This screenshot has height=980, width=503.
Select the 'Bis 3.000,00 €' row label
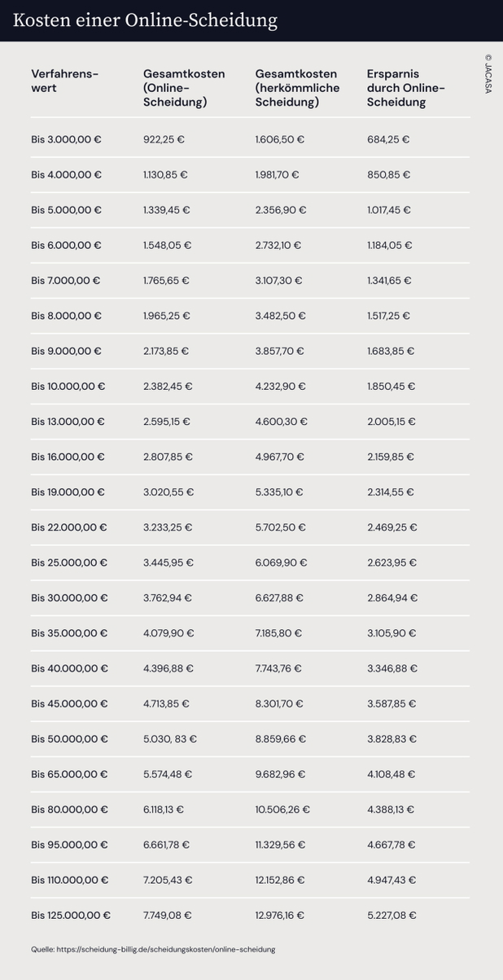[x=66, y=139]
